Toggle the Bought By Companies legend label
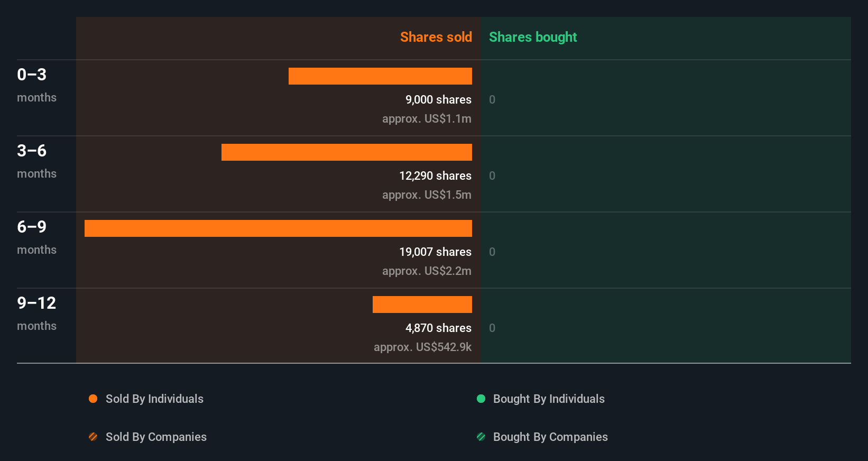This screenshot has width=868, height=461. point(550,437)
